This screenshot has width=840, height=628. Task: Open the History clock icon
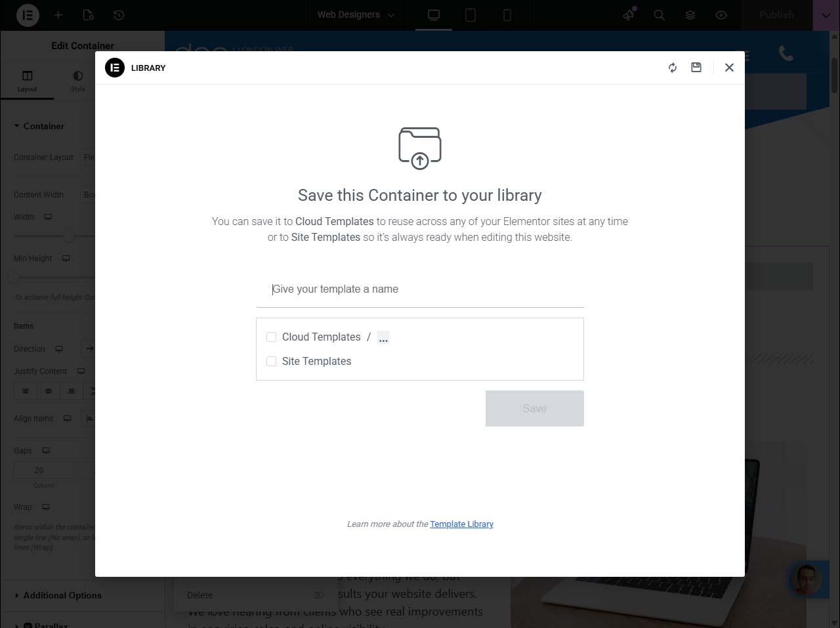pos(119,15)
